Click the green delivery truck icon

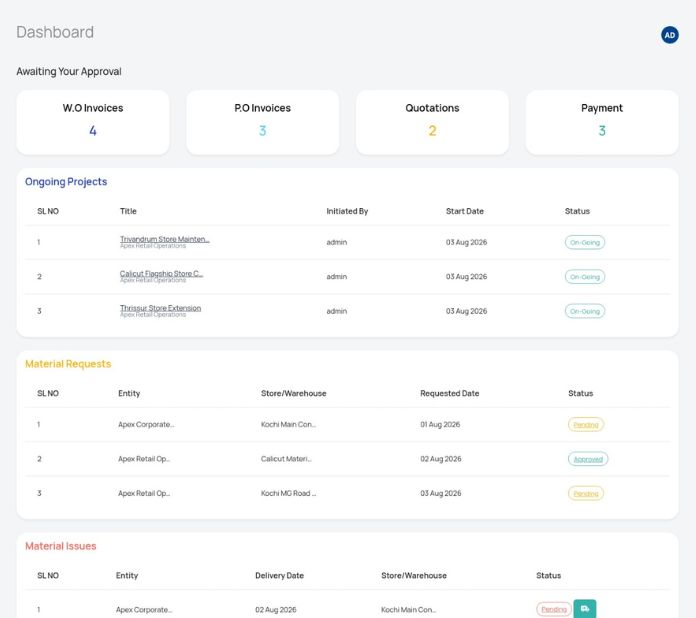pyautogui.click(x=585, y=609)
